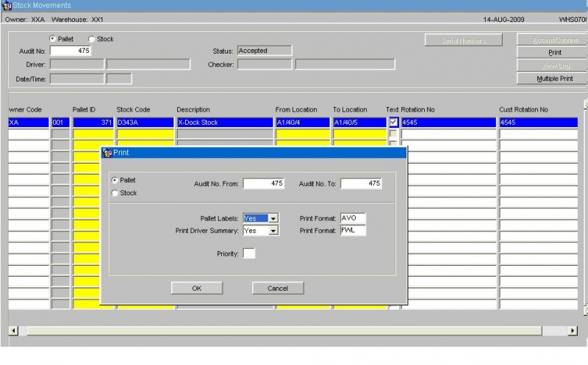
Task: Select Pallet radio in Print dialog
Action: (x=115, y=180)
